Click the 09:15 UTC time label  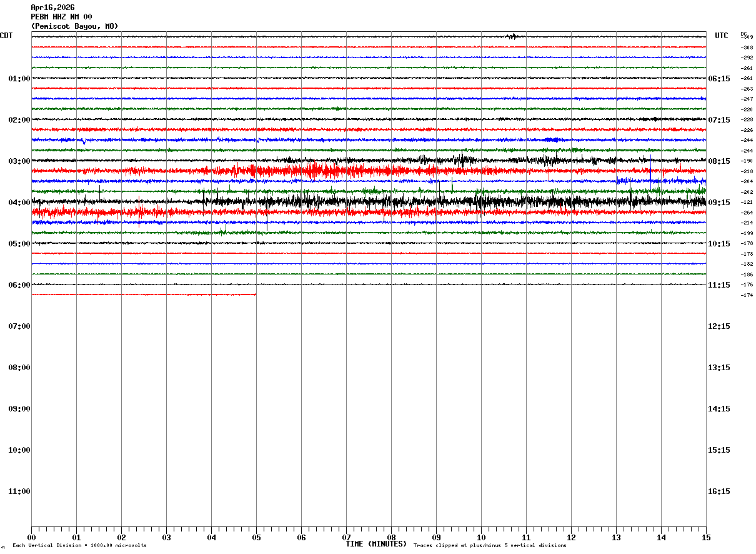tap(719, 203)
